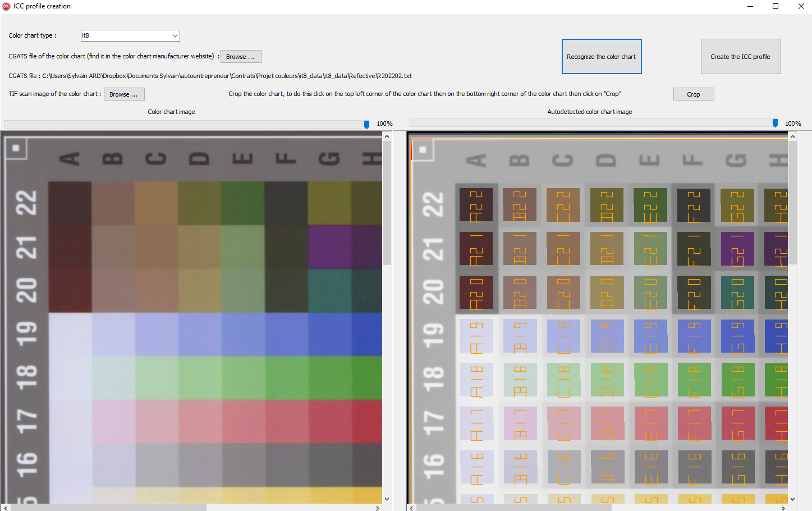
Task: Click the right image vertical scrollbar thumb
Action: point(792,203)
